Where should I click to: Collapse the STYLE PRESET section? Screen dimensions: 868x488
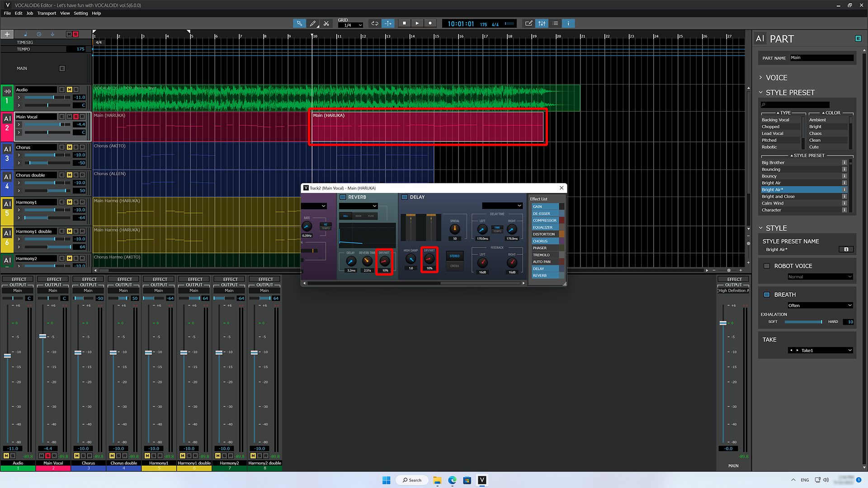(x=761, y=92)
